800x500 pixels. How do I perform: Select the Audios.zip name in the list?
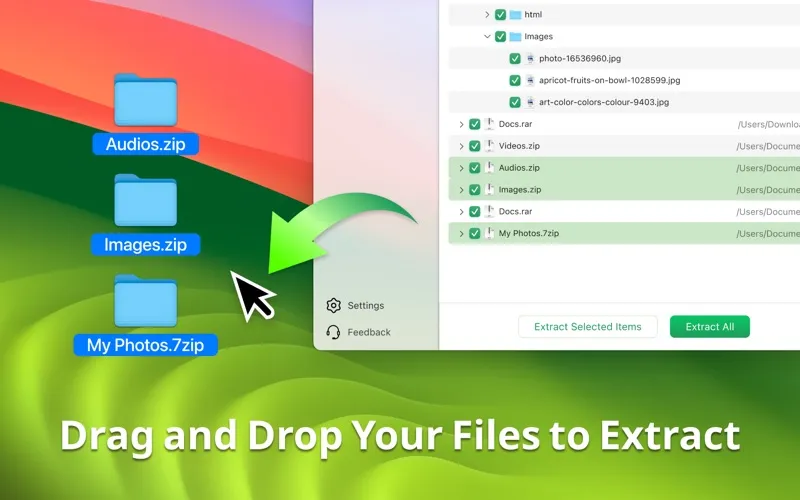[519, 168]
